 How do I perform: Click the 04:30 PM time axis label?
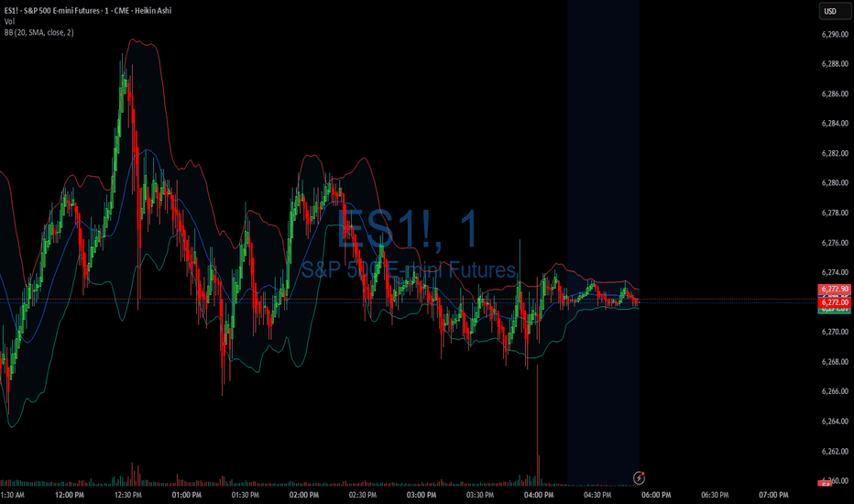click(597, 495)
